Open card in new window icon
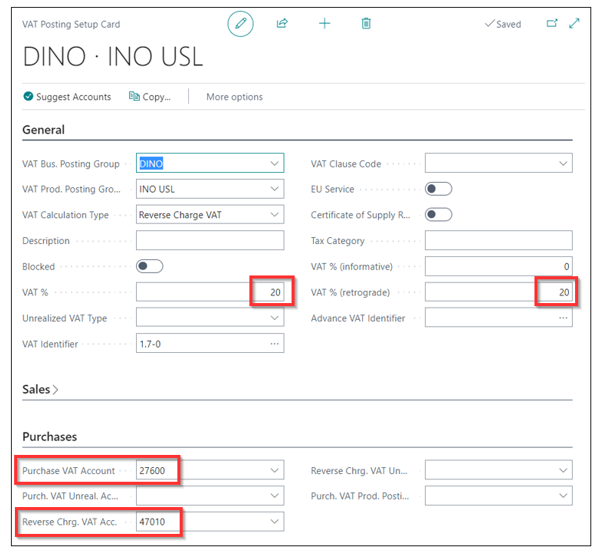Viewport: 597px width, 554px height. 552,24
